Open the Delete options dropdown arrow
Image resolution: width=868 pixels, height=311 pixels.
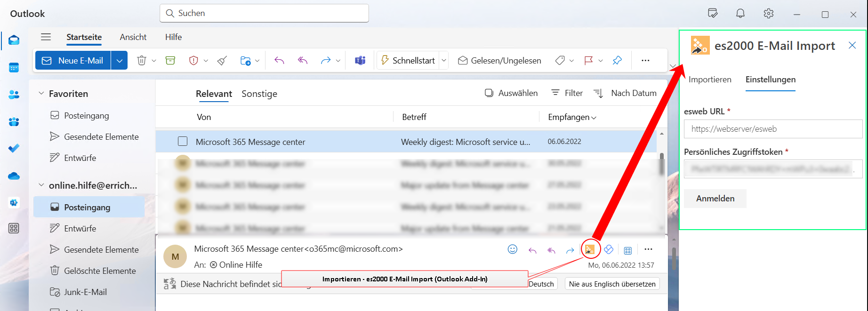[154, 61]
